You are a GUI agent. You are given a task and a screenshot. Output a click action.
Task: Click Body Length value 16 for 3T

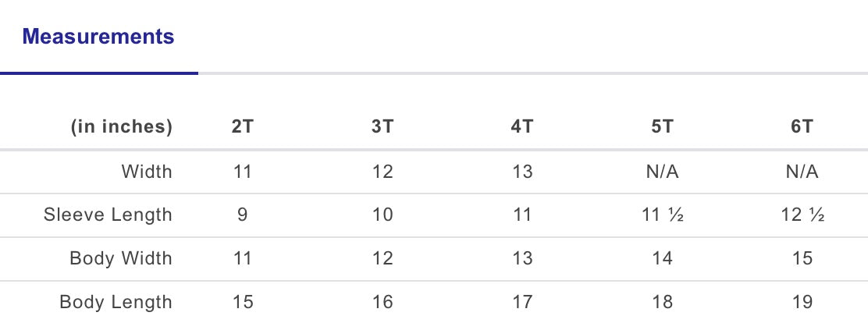point(382,302)
